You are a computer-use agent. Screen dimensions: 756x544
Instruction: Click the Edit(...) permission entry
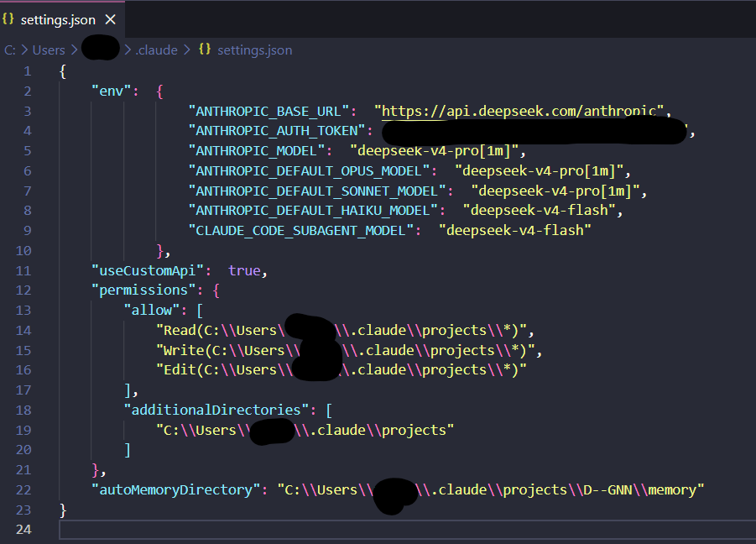pyautogui.click(x=342, y=370)
